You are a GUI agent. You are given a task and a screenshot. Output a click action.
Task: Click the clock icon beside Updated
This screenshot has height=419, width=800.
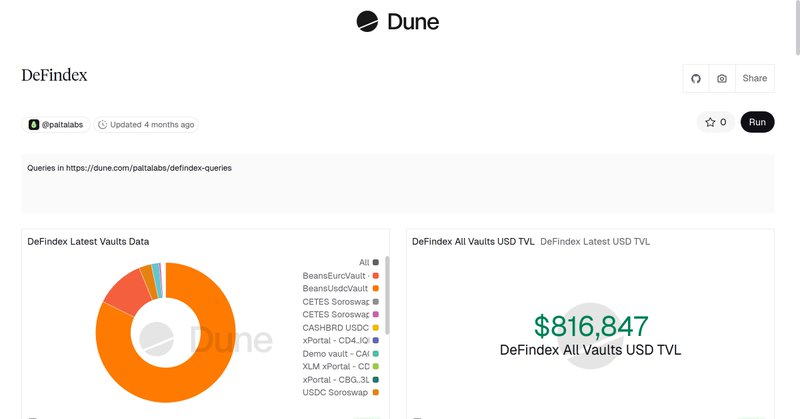103,125
